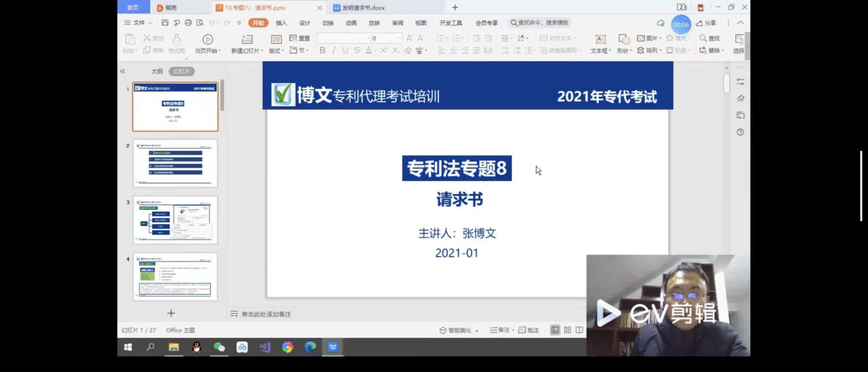
Task: Click the 分享 share button
Action: point(706,23)
